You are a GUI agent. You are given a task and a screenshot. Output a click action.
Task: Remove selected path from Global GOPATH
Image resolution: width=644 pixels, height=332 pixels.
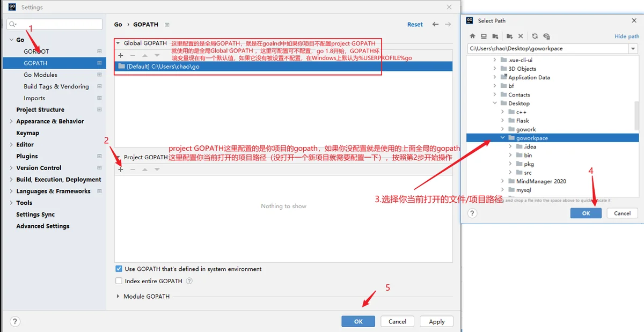pos(133,55)
